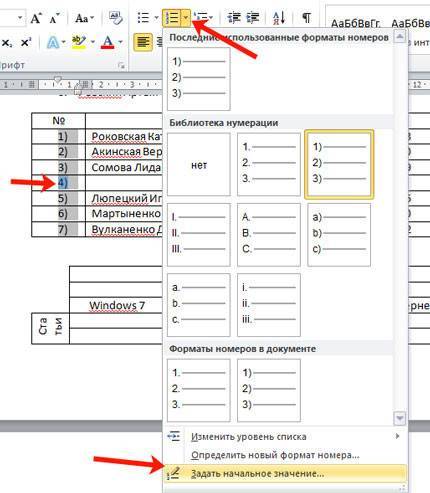Select the a. b. c. lowercase format

[x=198, y=305]
